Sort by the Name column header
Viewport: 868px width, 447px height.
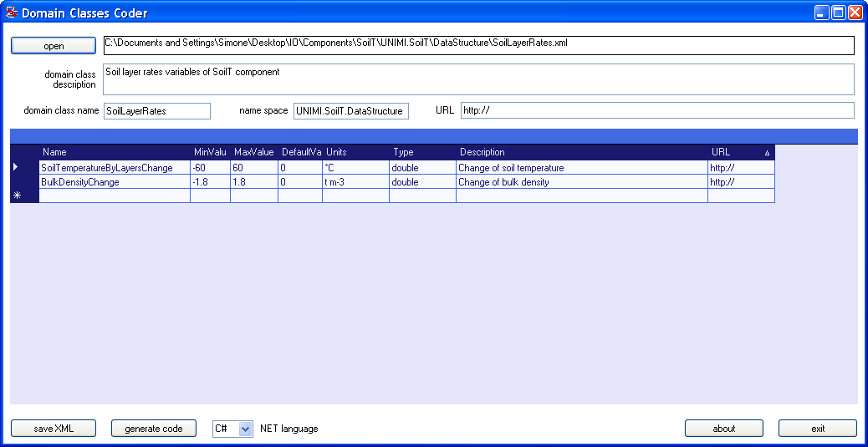[x=115, y=152]
